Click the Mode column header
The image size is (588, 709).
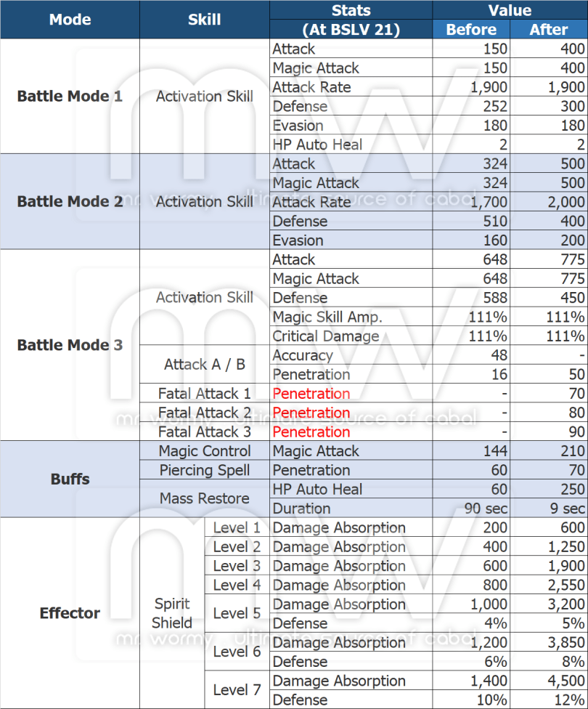coord(70,20)
